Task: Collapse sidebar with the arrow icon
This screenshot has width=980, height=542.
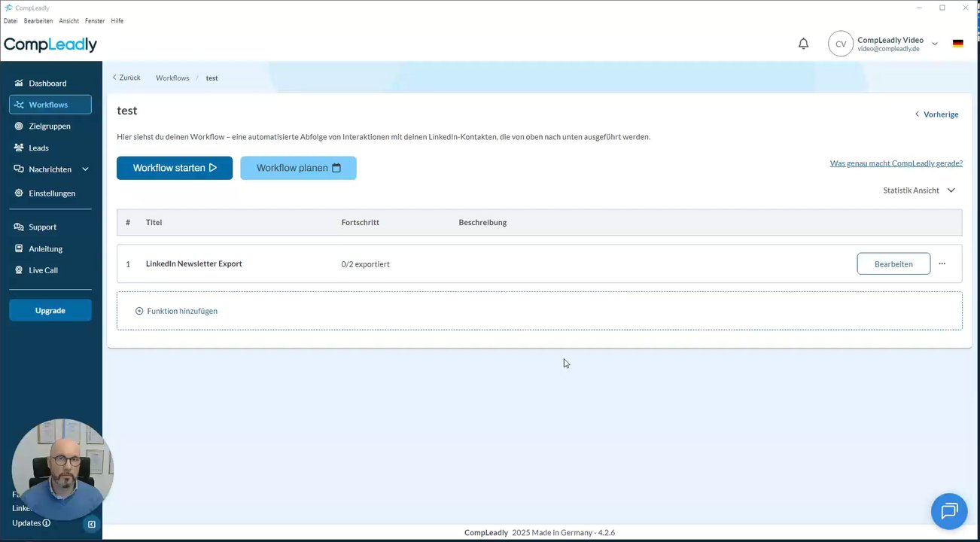Action: coord(92,524)
